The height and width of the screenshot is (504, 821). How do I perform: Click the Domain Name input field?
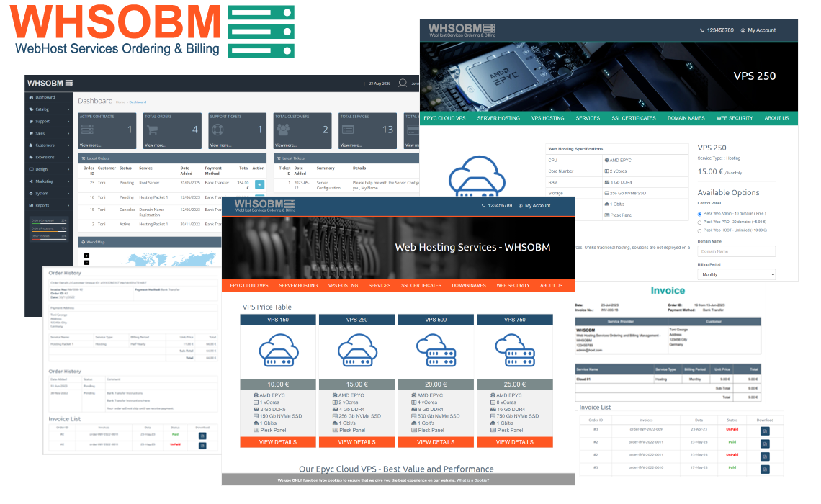[x=736, y=251]
